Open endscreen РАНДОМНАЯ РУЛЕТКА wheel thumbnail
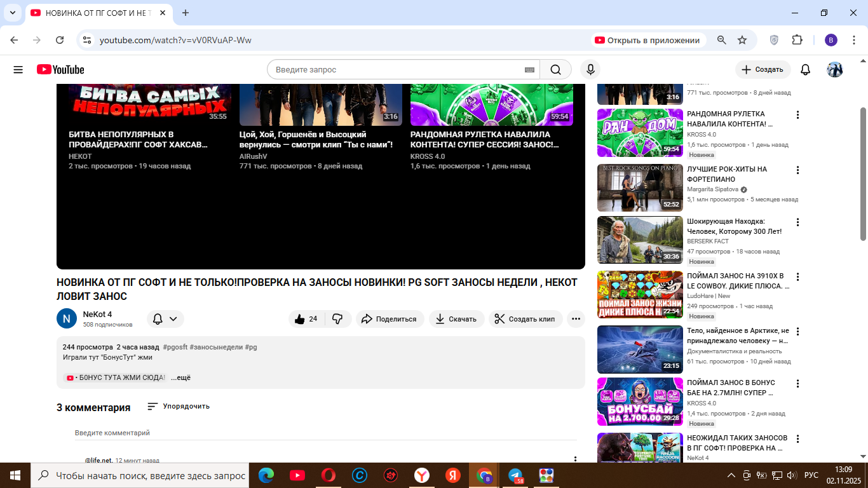The image size is (868, 488). 491,104
